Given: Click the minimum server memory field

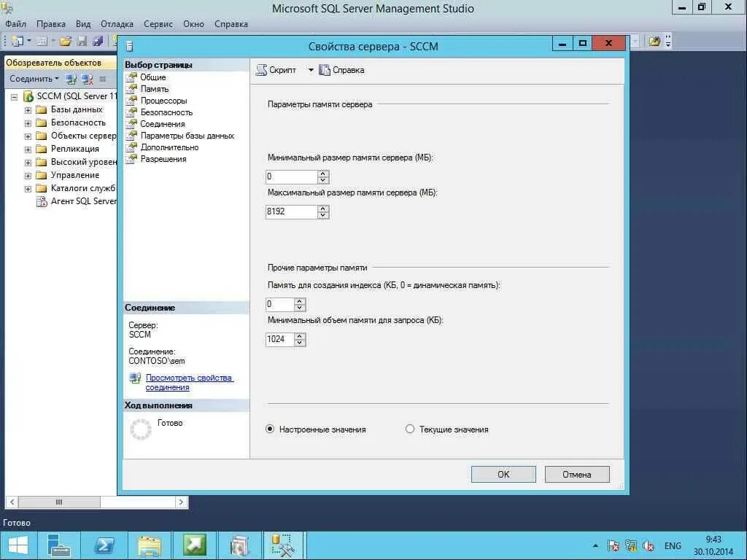Looking at the screenshot, I should (292, 176).
